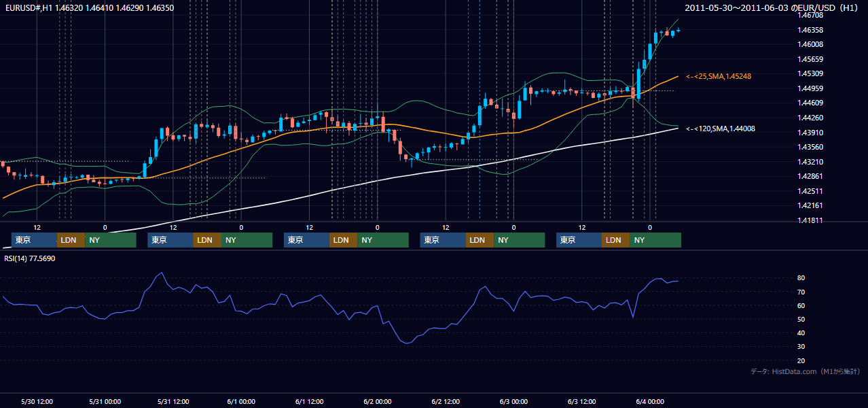Click the データ: HistData.com source credit
Image resolution: width=868 pixels, height=408 pixels.
tap(806, 371)
